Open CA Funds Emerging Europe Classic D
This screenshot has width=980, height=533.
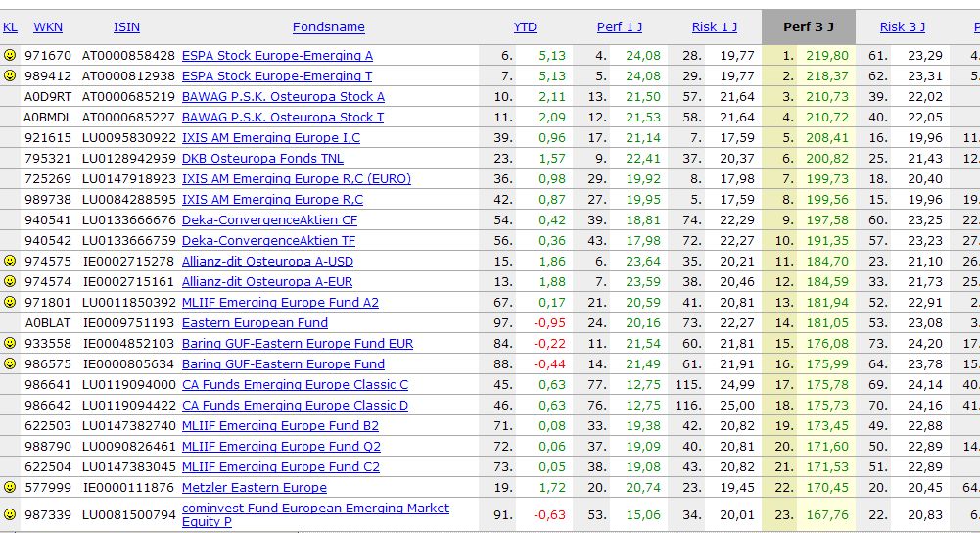coord(295,406)
